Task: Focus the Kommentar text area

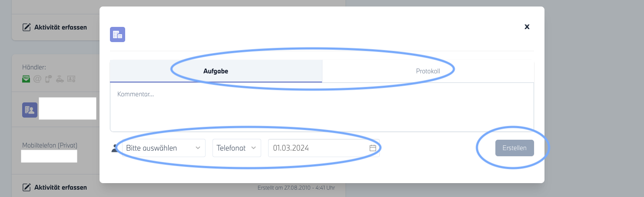Action: coord(322,107)
